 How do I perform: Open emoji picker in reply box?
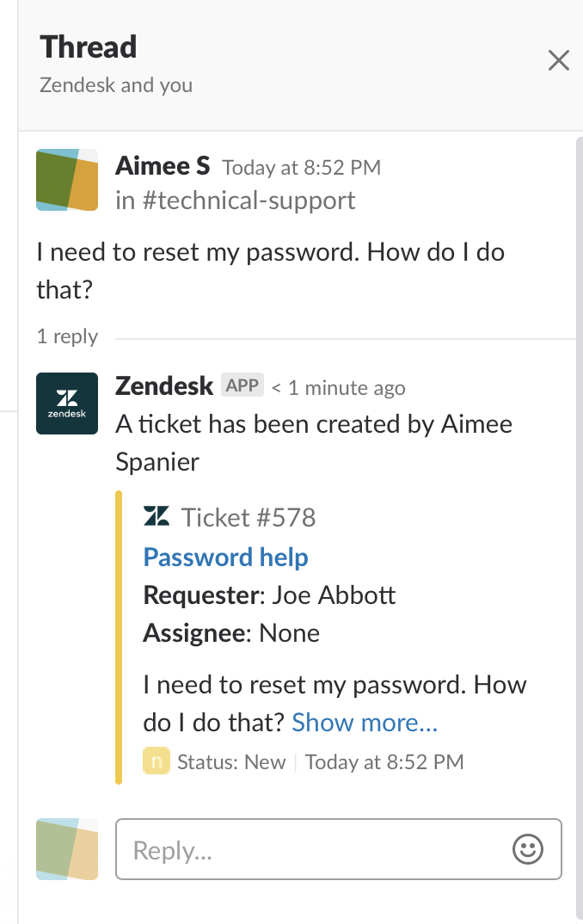(528, 850)
